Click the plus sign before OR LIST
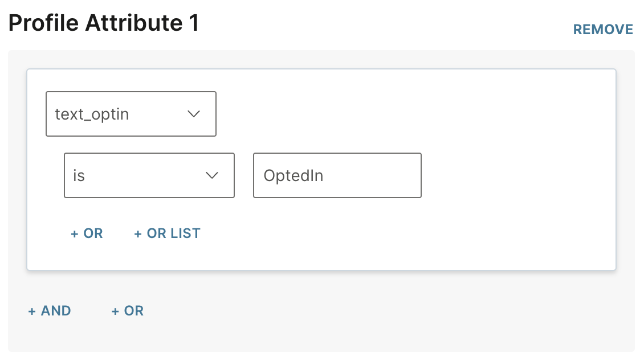 [138, 233]
